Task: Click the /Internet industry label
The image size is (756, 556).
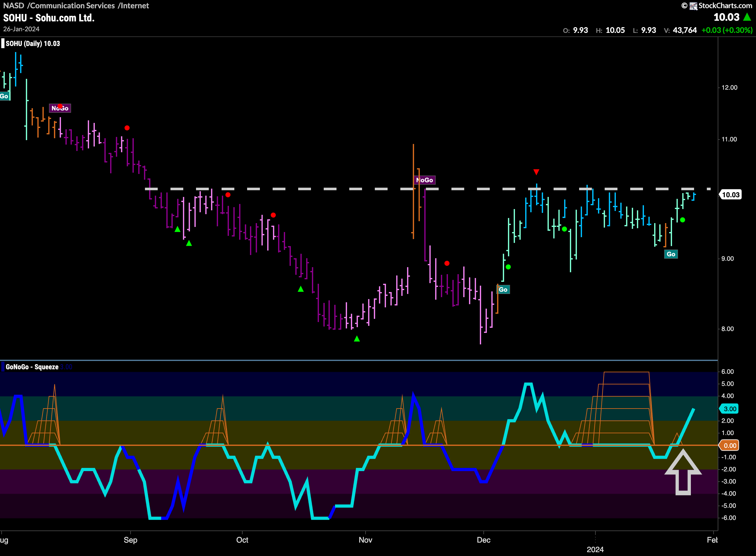Action: 133,5
